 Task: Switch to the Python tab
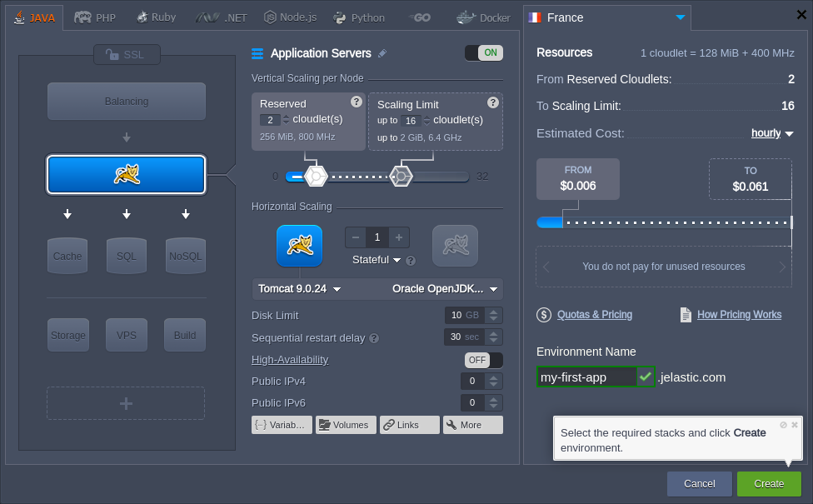click(x=359, y=17)
